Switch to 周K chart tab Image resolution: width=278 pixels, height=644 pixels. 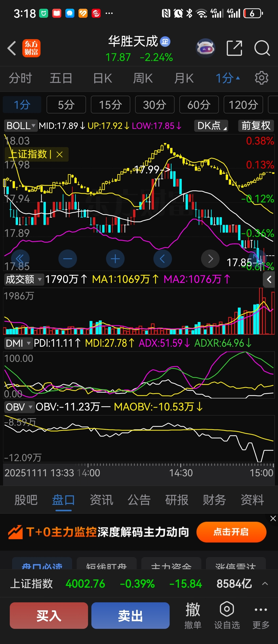click(143, 78)
